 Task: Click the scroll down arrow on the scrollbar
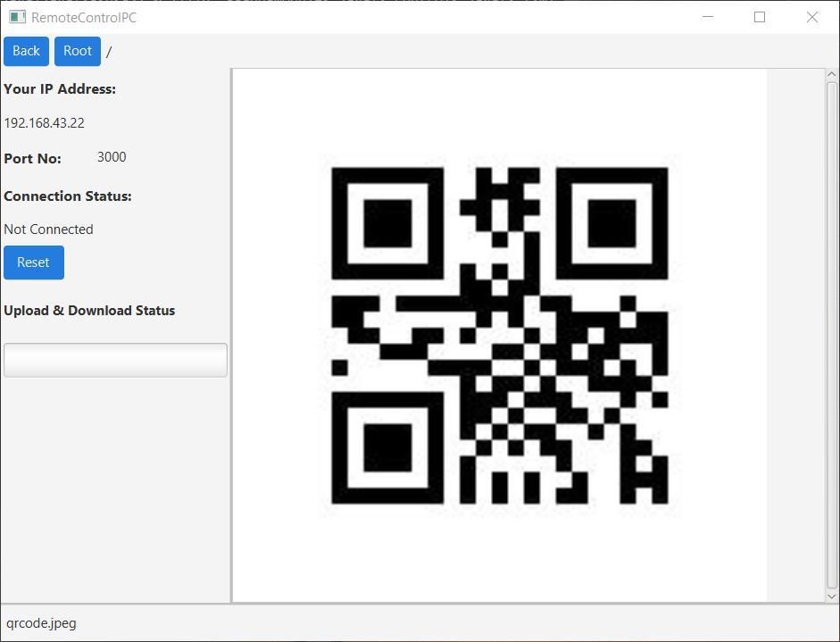[831, 596]
